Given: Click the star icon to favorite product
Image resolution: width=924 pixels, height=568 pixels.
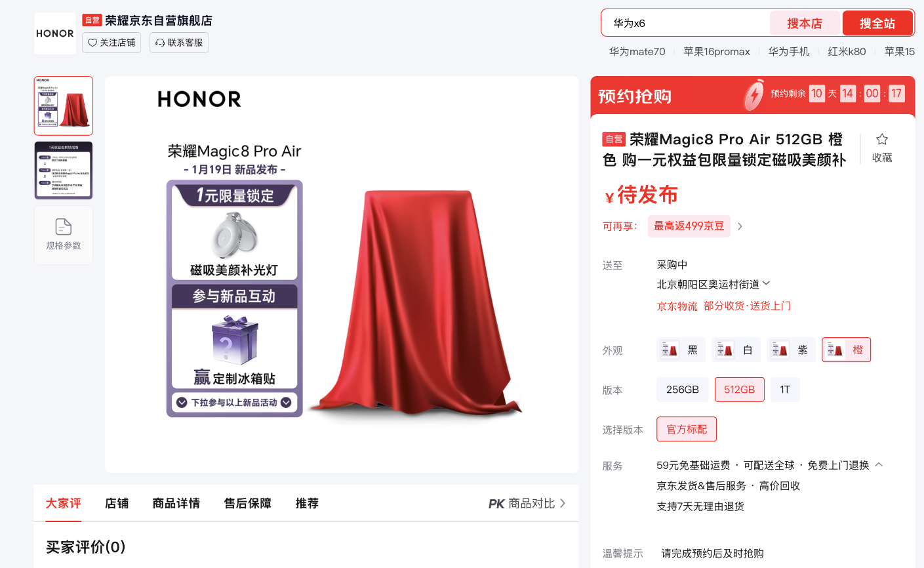Looking at the screenshot, I should click(882, 139).
